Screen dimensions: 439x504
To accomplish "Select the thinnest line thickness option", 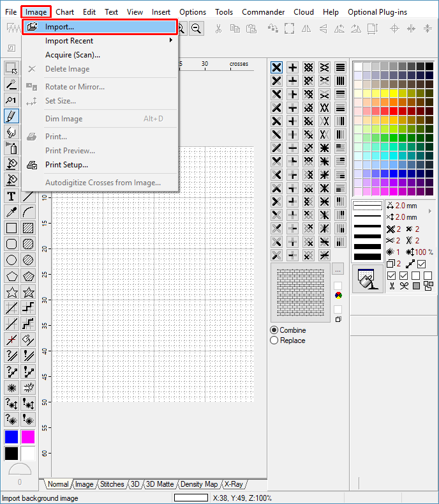I will point(368,206).
